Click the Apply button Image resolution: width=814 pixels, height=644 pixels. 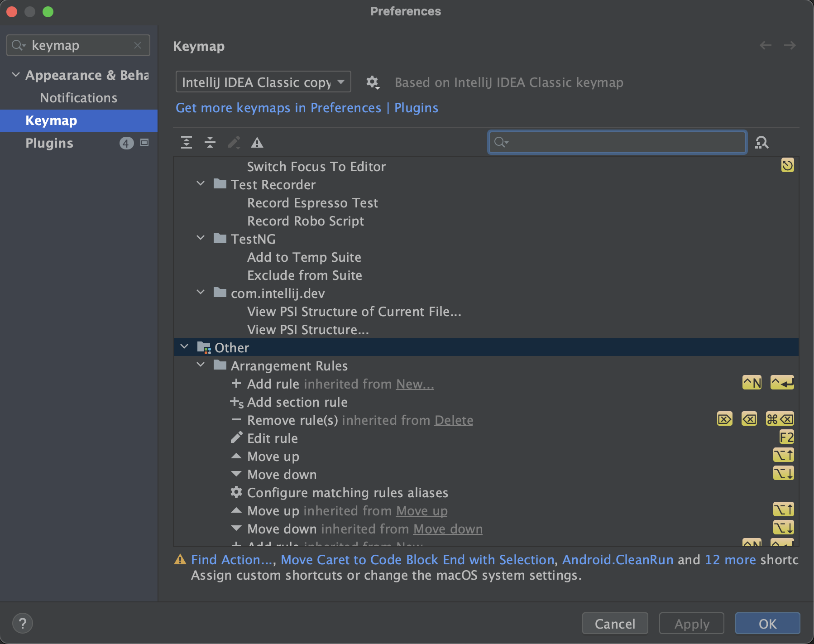(x=692, y=624)
